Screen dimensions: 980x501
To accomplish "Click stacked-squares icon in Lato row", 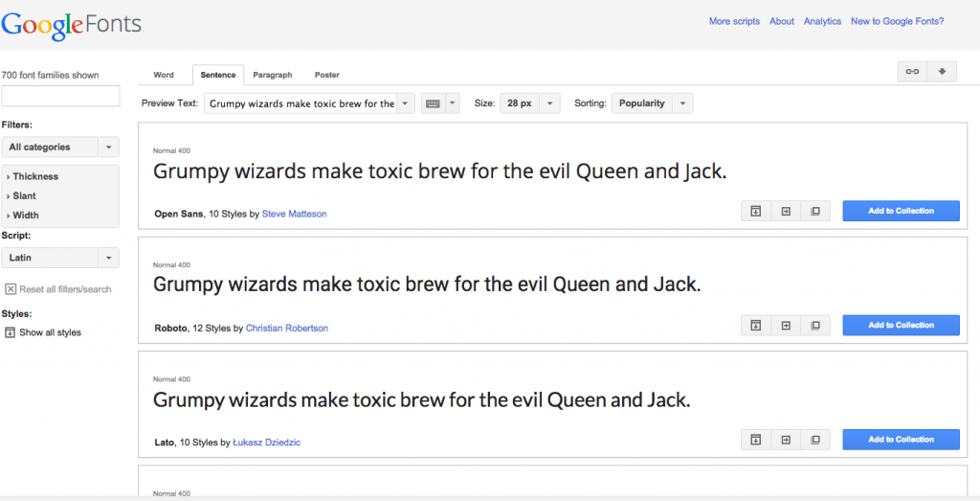I will click(x=815, y=440).
